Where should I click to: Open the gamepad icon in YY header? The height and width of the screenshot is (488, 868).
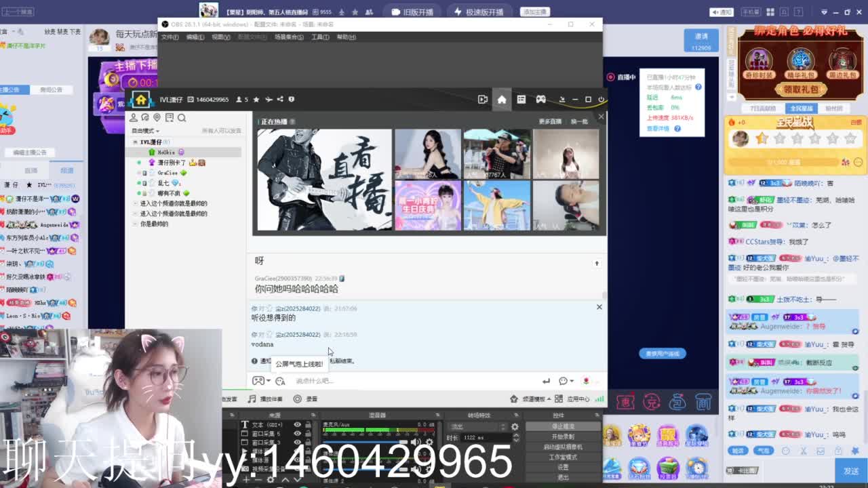click(x=540, y=100)
